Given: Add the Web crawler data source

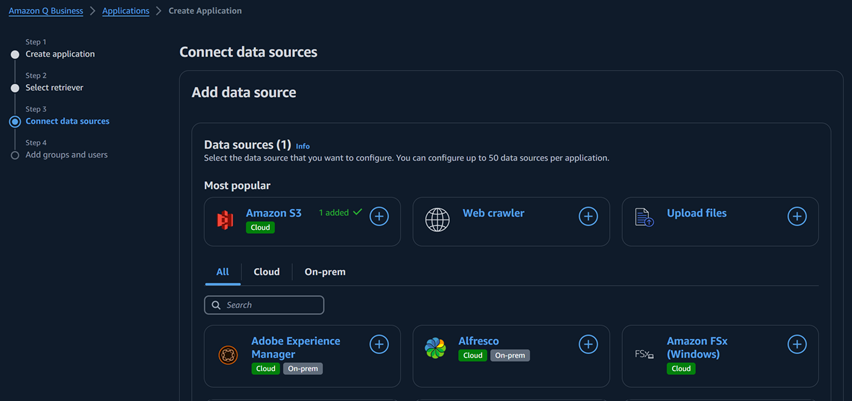Looking at the screenshot, I should (x=588, y=216).
